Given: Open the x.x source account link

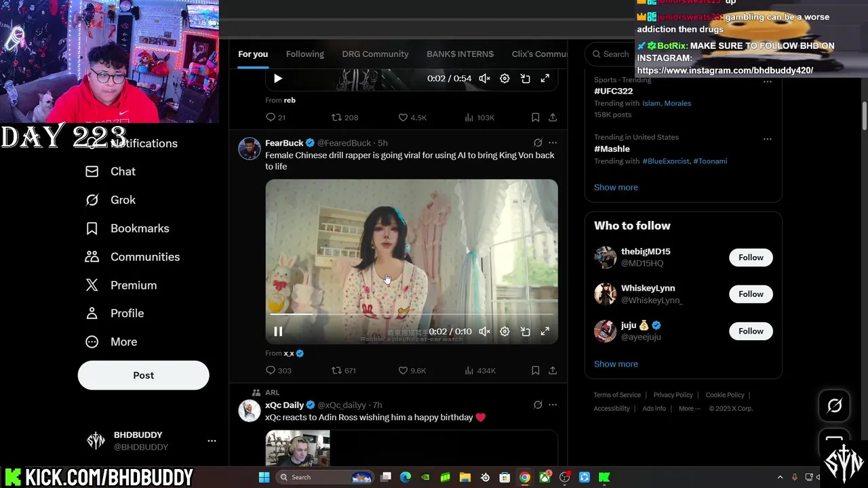Looking at the screenshot, I should tap(289, 353).
